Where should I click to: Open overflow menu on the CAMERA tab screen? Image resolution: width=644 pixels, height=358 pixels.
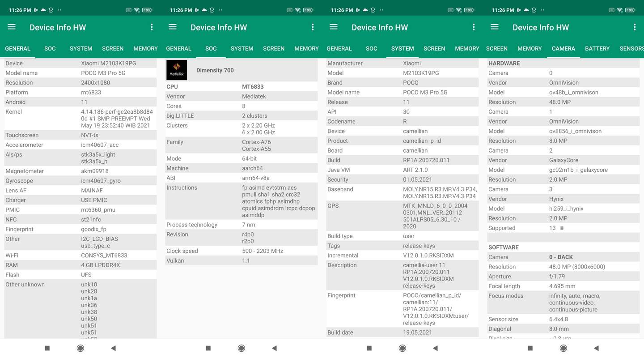pos(635,27)
